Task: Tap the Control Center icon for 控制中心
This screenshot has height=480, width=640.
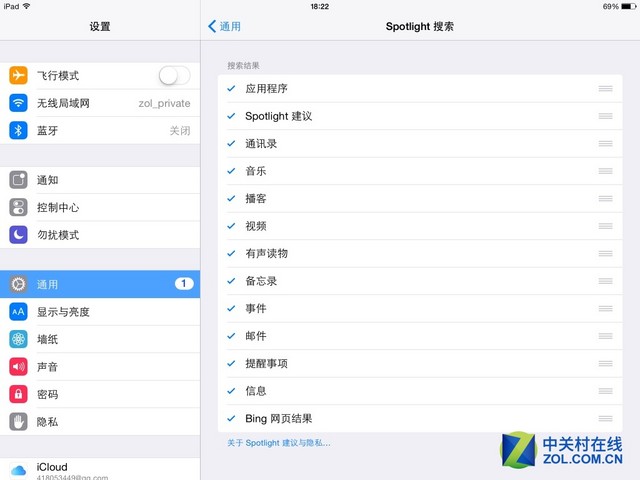Action: click(x=18, y=207)
